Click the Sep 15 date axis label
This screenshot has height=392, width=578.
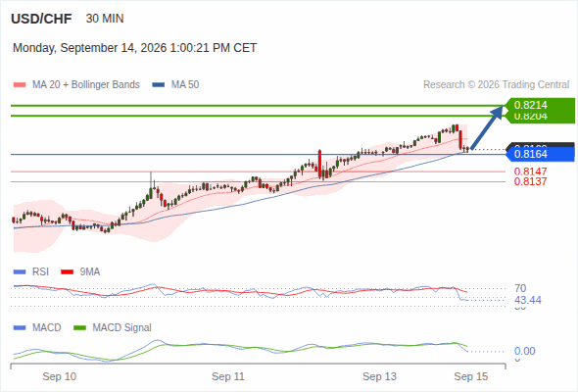471,377
